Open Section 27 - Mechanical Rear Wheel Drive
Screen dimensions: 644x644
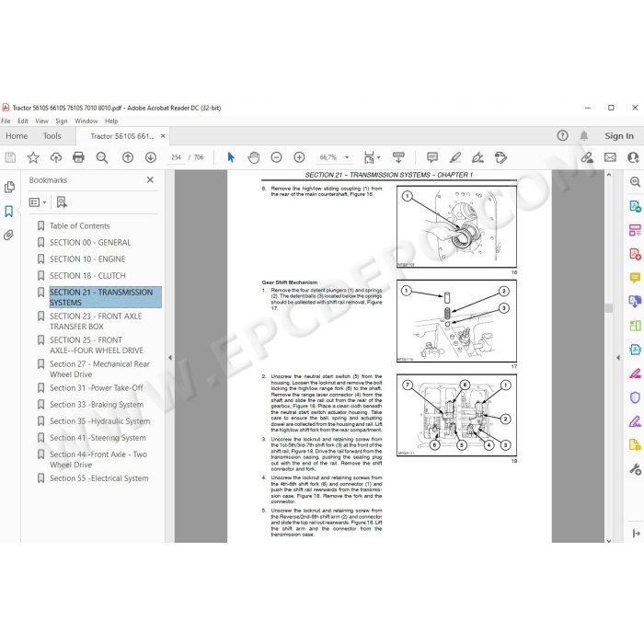point(99,369)
